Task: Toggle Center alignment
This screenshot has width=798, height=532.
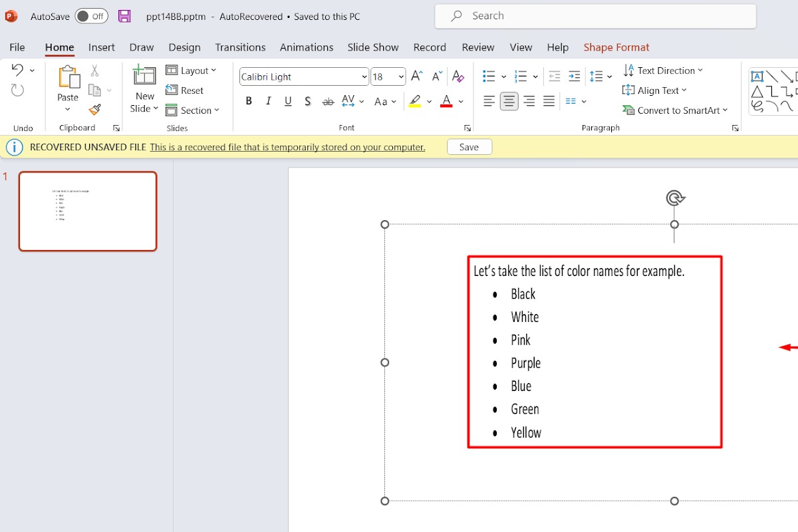Action: click(x=509, y=101)
